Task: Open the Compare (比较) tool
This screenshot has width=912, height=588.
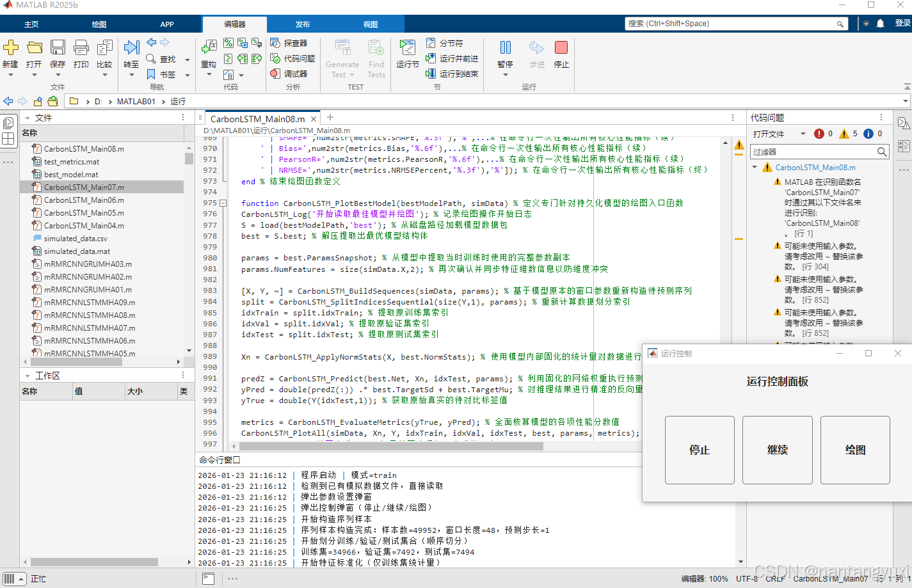Action: (x=105, y=47)
